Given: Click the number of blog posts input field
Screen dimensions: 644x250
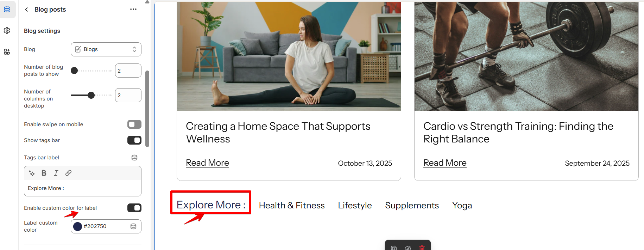Looking at the screenshot, I should (x=128, y=71).
